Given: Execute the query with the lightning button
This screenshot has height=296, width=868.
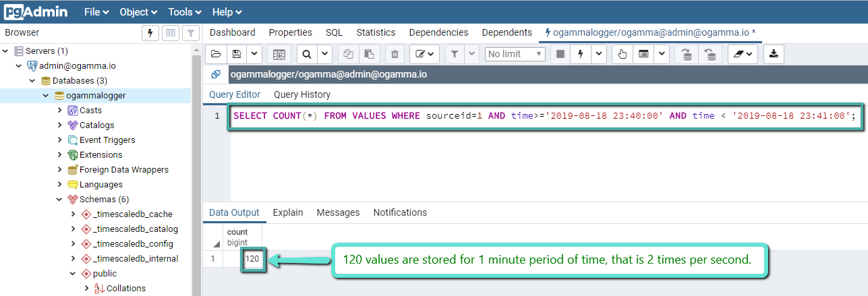Looking at the screenshot, I should 577,54.
